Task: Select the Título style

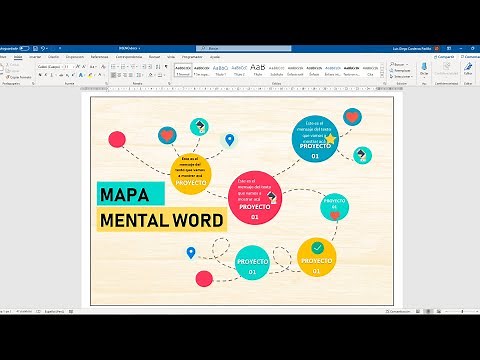Action: (258, 70)
